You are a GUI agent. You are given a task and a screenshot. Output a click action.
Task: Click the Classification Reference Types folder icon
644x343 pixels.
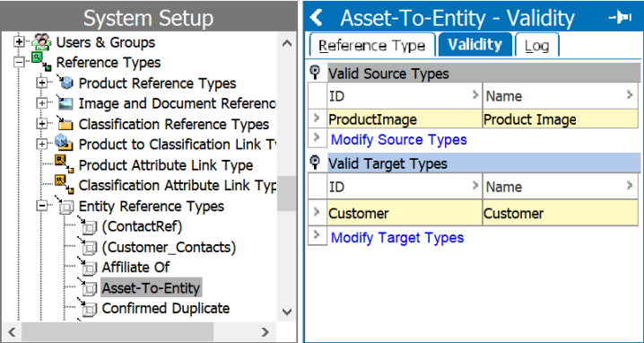(65, 123)
